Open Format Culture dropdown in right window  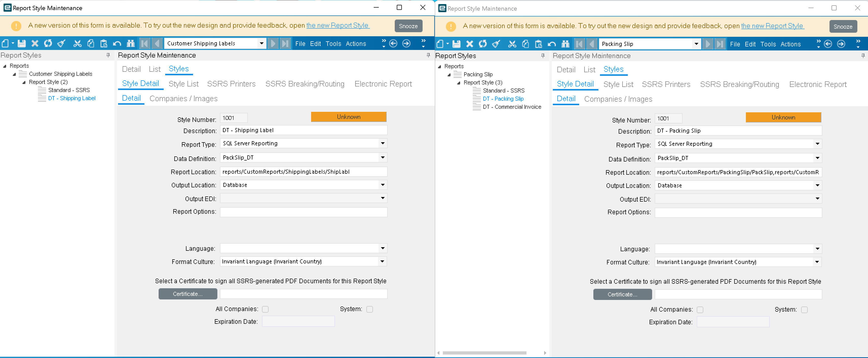point(817,262)
